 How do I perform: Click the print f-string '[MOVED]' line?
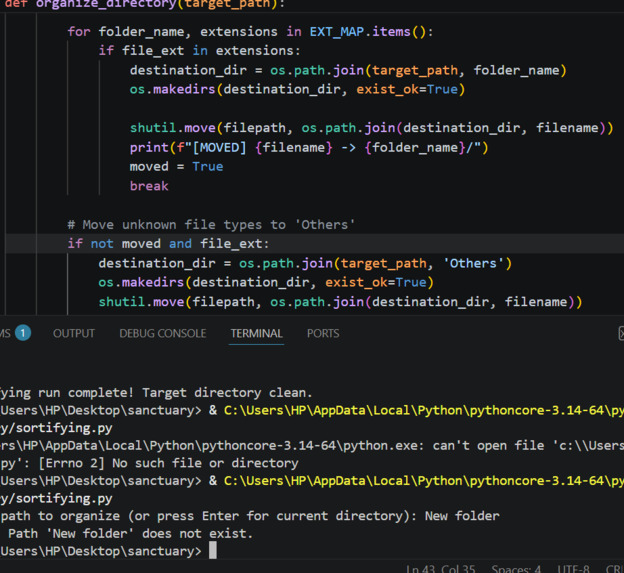309,148
